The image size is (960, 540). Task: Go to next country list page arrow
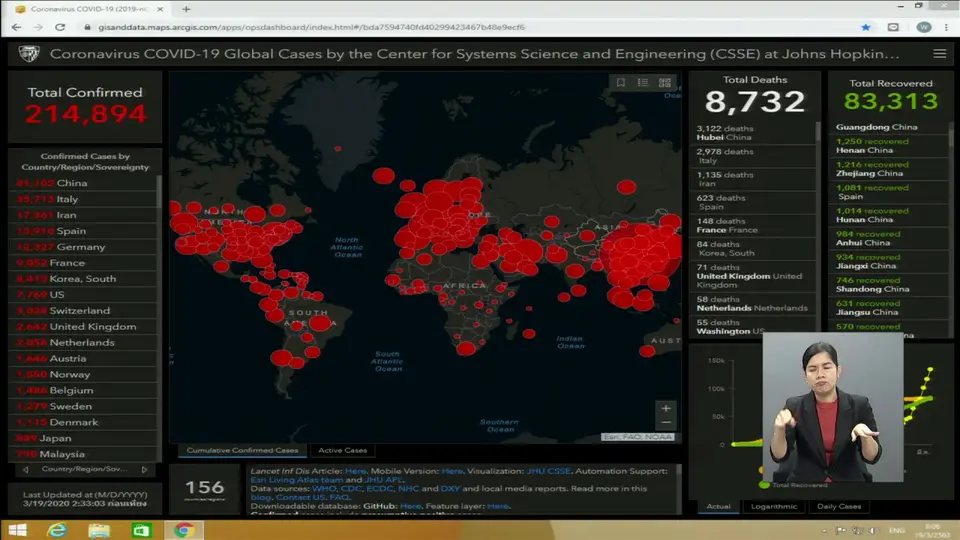coord(144,470)
